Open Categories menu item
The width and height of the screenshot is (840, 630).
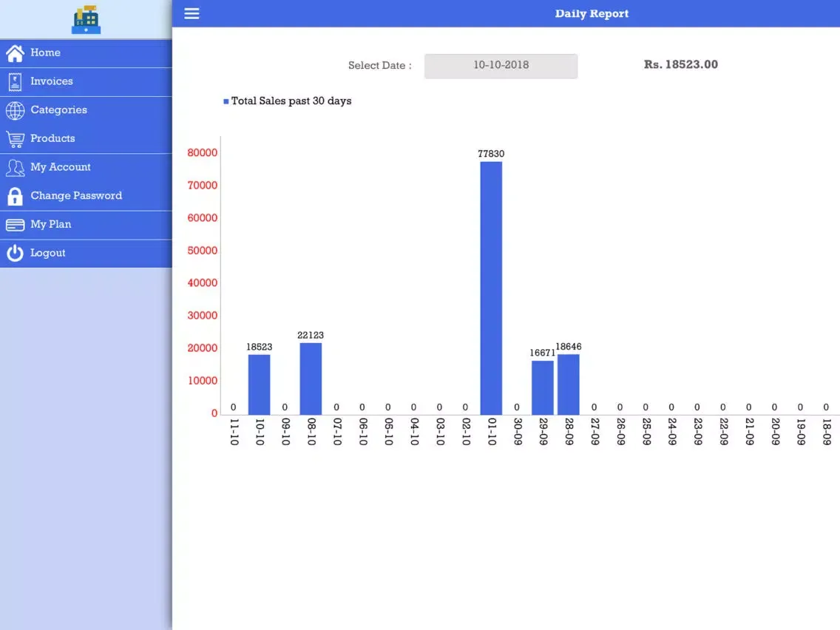[86, 110]
